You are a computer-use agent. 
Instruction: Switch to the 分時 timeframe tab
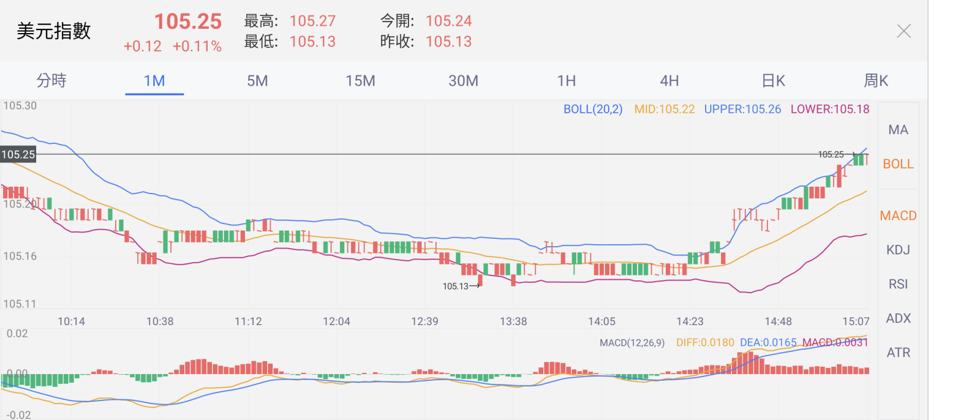(51, 81)
